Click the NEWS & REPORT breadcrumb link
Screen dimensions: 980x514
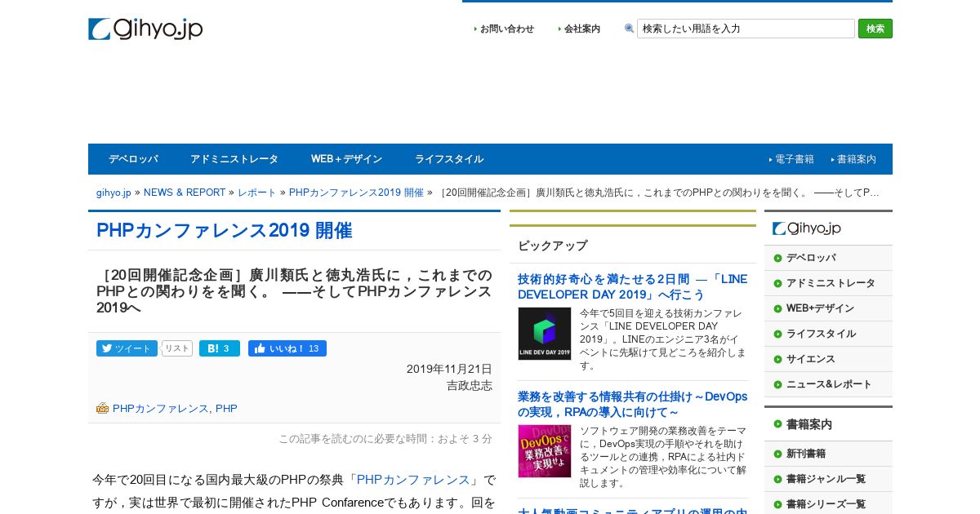pos(185,193)
